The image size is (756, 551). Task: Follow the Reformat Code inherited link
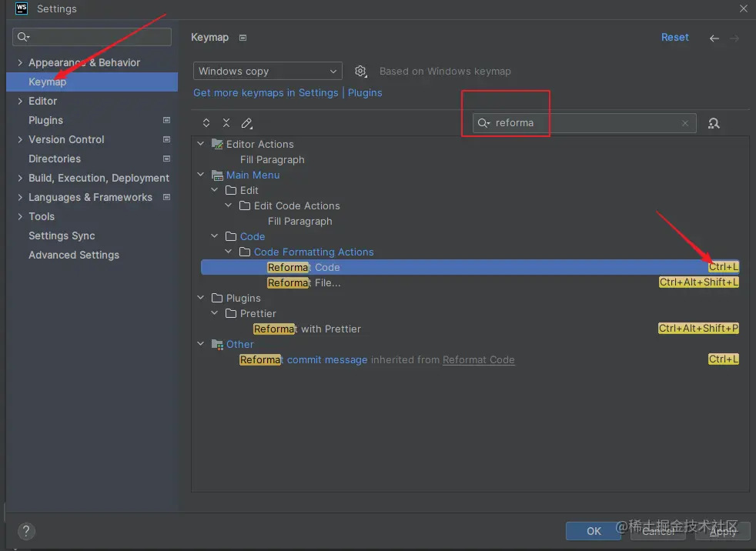(478, 360)
